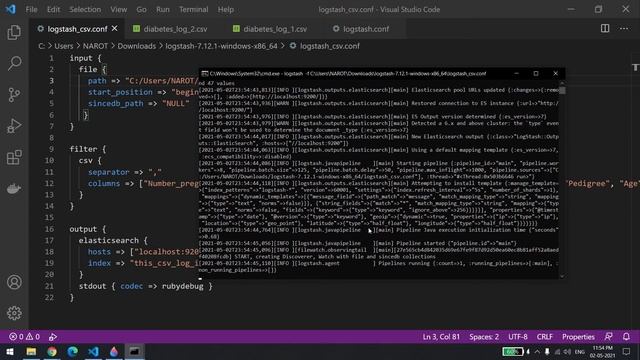Close the logstash_csv.conf tab
Image resolution: width=640 pixels, height=360 pixels.
pyautogui.click(x=115, y=29)
